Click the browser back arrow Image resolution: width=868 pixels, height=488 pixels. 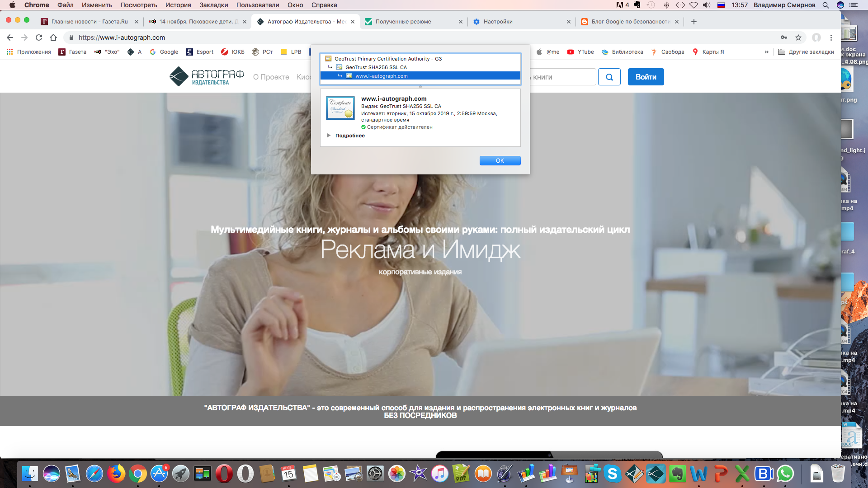[10, 38]
